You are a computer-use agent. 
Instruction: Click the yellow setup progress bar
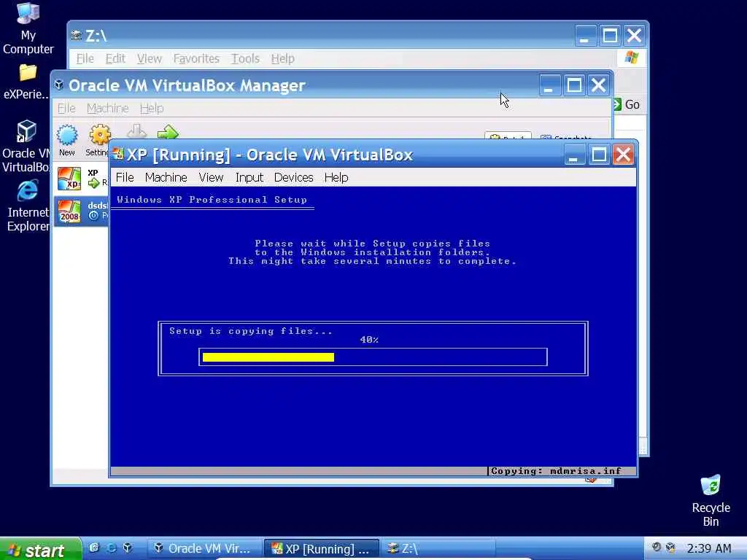tap(268, 357)
